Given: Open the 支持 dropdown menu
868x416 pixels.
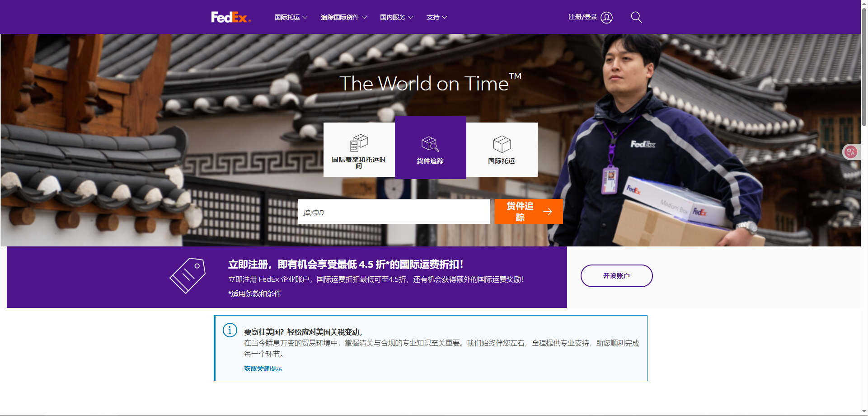Looking at the screenshot, I should pyautogui.click(x=436, y=17).
